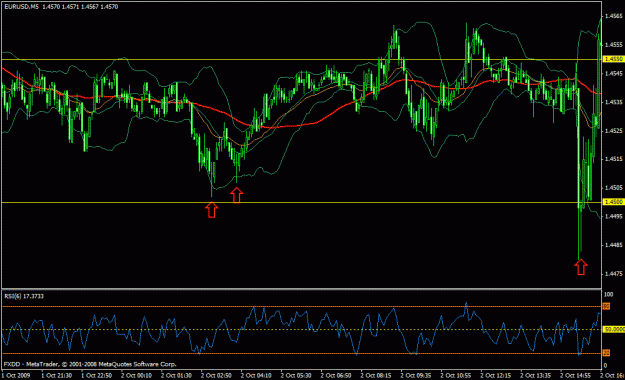The image size is (625, 380).
Task: Click the 1 Oct 21:30 time label
Action: [57, 375]
